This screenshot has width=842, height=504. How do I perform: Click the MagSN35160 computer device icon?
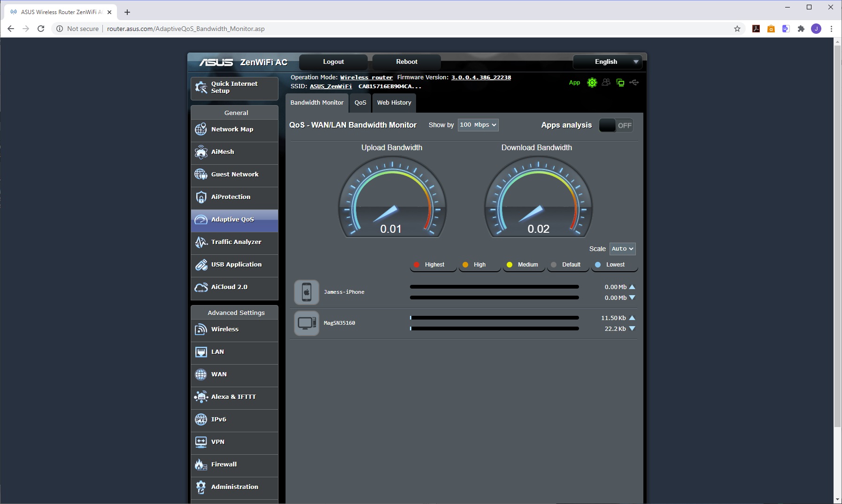coord(307,323)
